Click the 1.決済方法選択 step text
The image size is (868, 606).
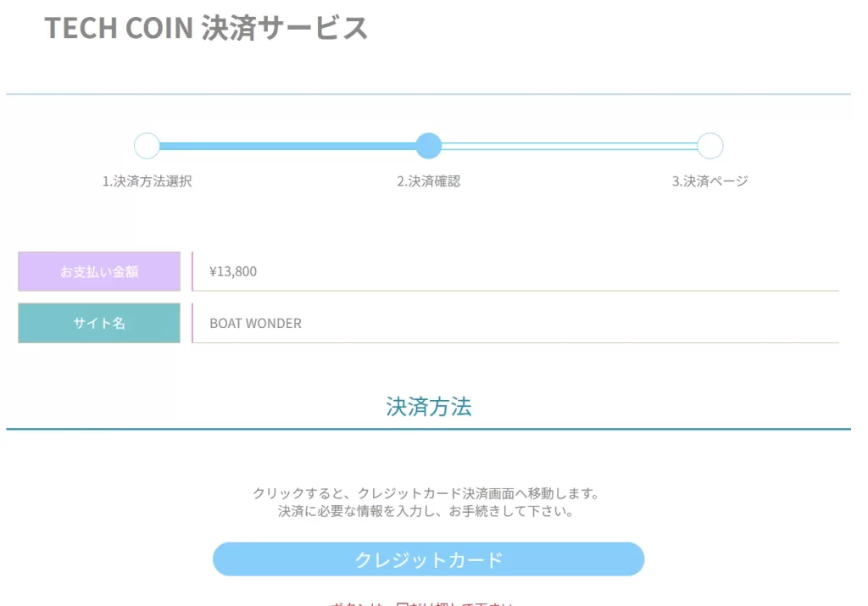(x=147, y=181)
